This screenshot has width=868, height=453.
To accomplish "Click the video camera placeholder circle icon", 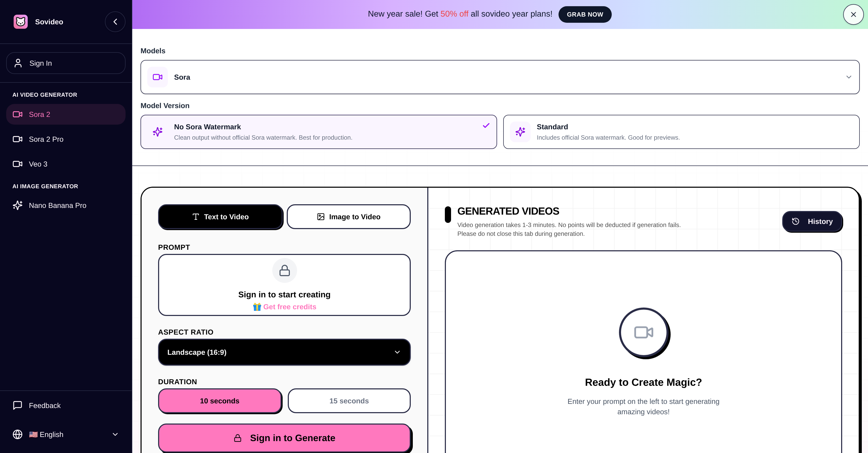I will 644,333.
